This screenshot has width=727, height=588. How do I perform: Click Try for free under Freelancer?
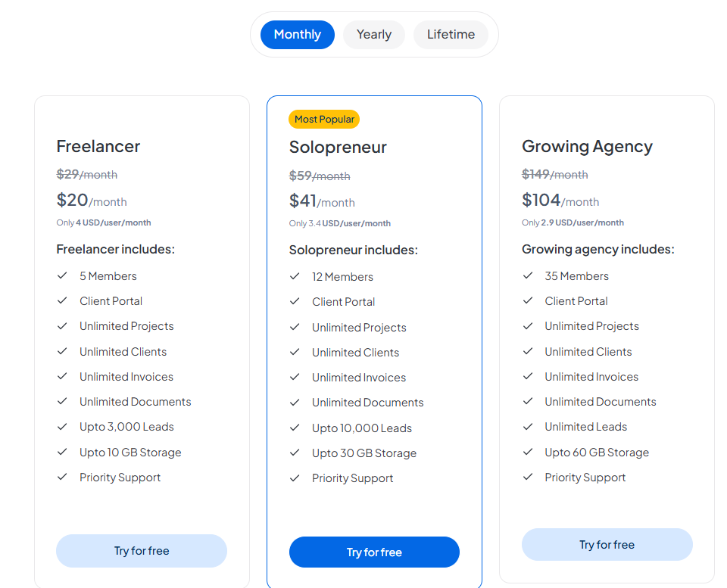tap(142, 551)
